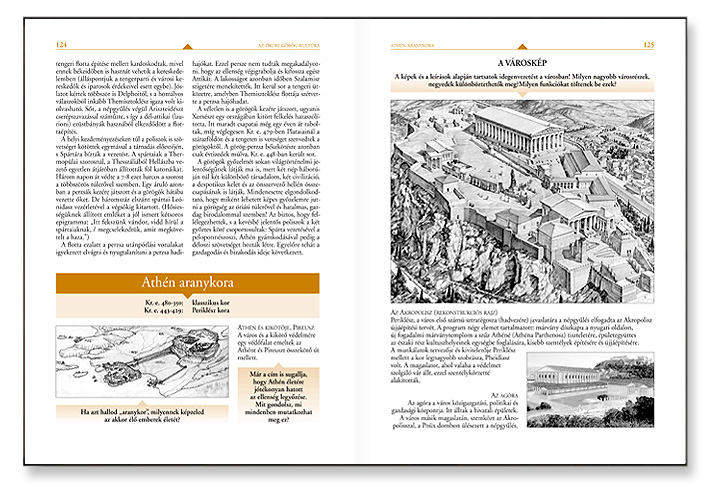Image resolution: width=716 pixels, height=500 pixels.
Task: Click the orange triangle marker atop page 124
Action: click(188, 47)
